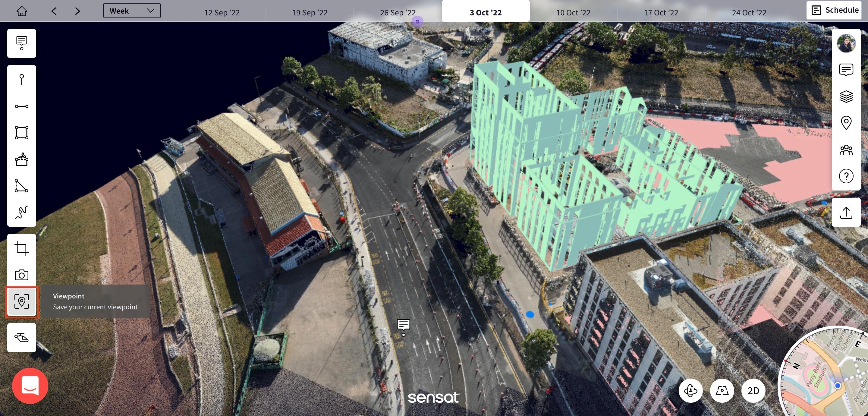
Task: Click the purple timeline marker
Action: (x=417, y=22)
